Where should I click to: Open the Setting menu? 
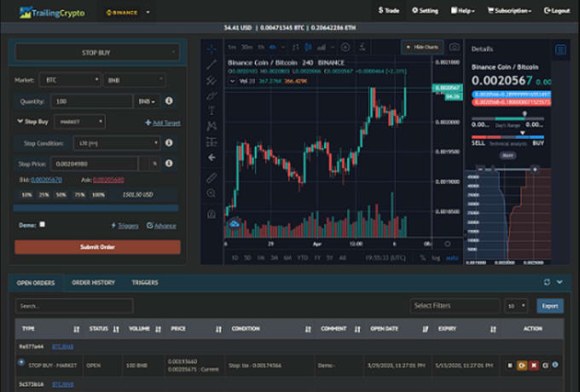pos(425,11)
